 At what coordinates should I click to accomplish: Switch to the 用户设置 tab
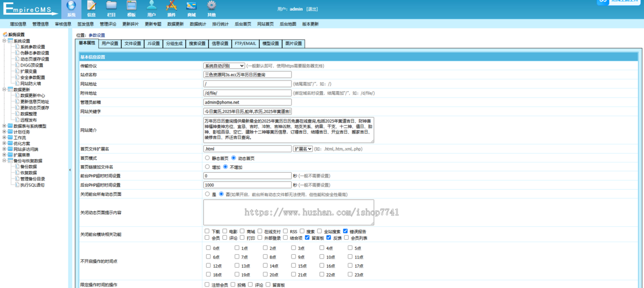pyautogui.click(x=109, y=44)
